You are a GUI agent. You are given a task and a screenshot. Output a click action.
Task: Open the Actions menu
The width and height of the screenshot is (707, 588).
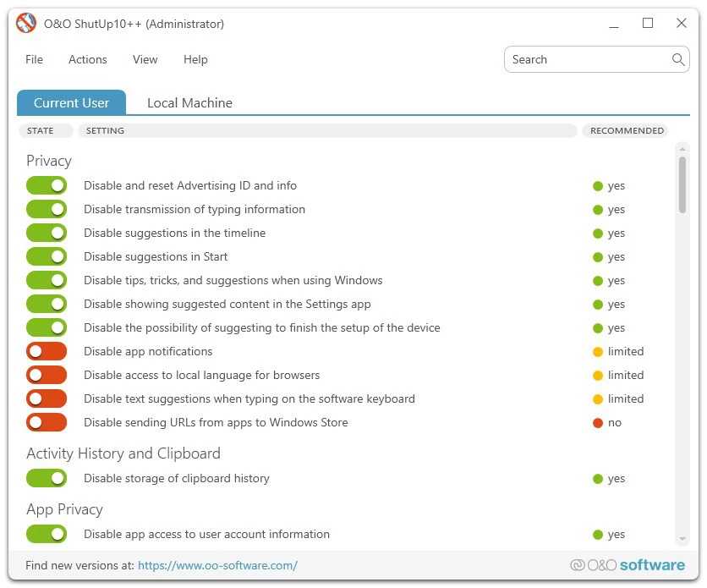coord(88,59)
